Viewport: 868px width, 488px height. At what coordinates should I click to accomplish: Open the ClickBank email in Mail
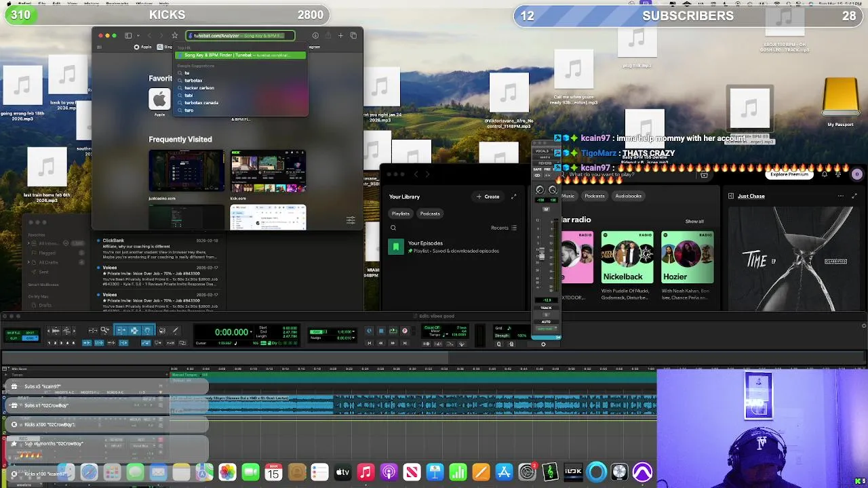(159, 248)
